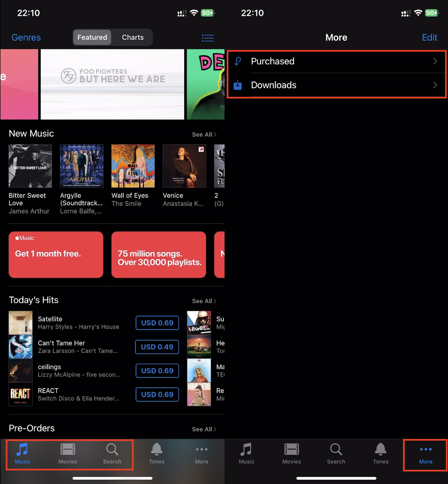Tap the Search tab on the left screen
Image resolution: width=448 pixels, height=484 pixels.
point(112,454)
